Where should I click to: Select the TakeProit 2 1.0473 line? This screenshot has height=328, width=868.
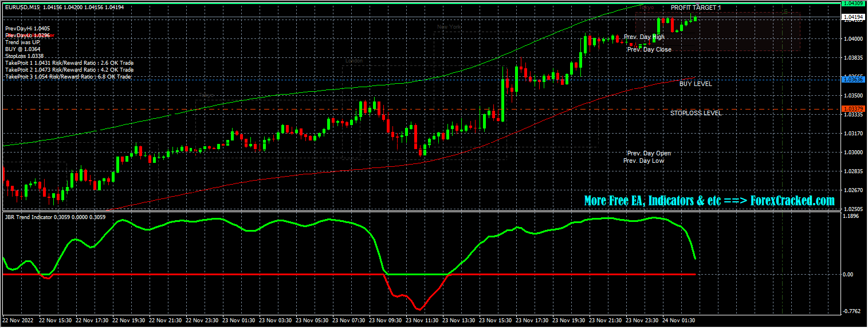pos(69,69)
